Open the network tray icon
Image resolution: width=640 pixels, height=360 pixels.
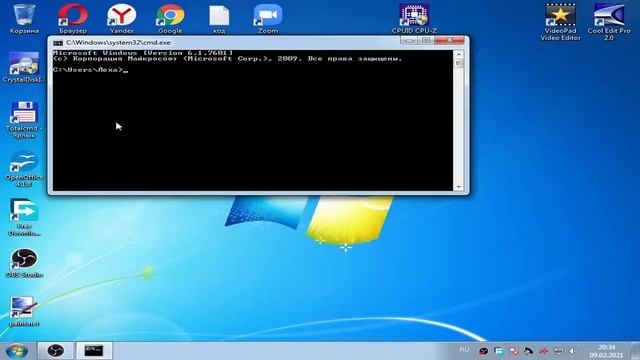558,351
